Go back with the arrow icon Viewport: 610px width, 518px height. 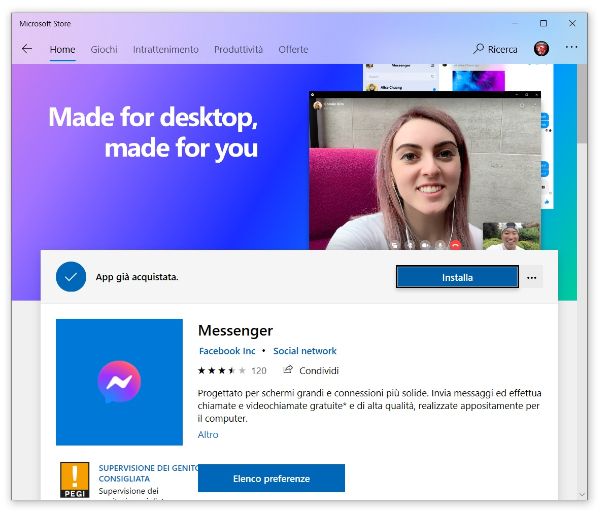click(27, 49)
